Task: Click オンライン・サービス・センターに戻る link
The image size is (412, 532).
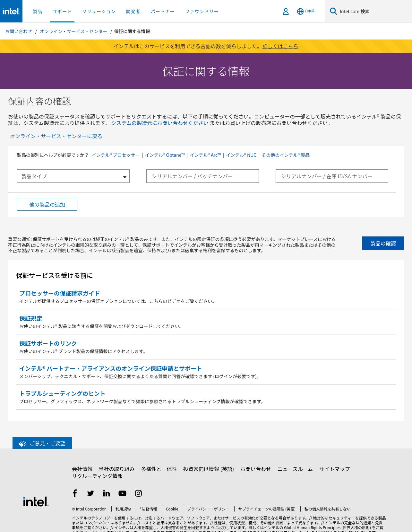Action: point(56,136)
